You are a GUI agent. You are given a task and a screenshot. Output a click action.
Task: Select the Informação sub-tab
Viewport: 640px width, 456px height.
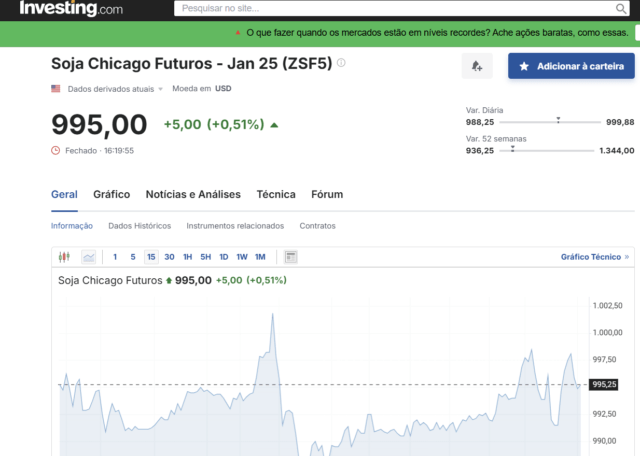tap(72, 226)
